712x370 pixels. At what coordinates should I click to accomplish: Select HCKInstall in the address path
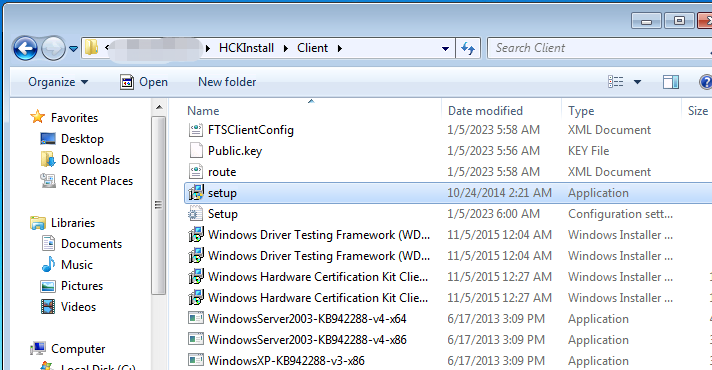pyautogui.click(x=246, y=48)
